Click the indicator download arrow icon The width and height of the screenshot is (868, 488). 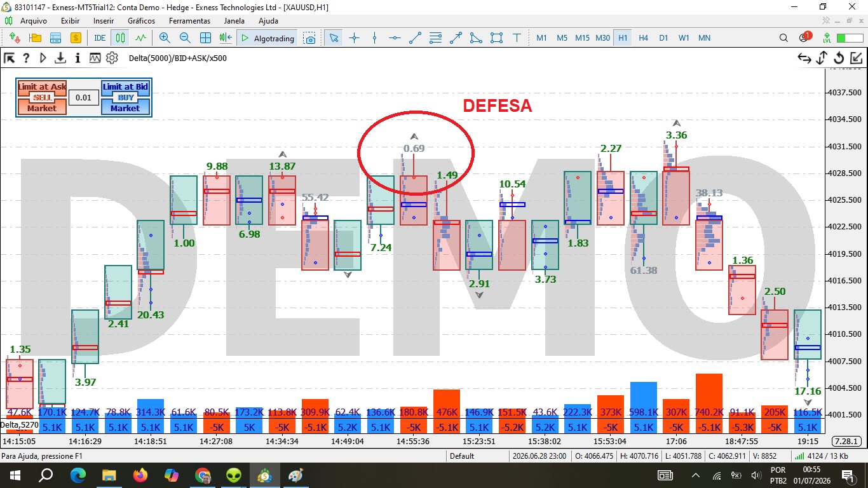pos(60,58)
